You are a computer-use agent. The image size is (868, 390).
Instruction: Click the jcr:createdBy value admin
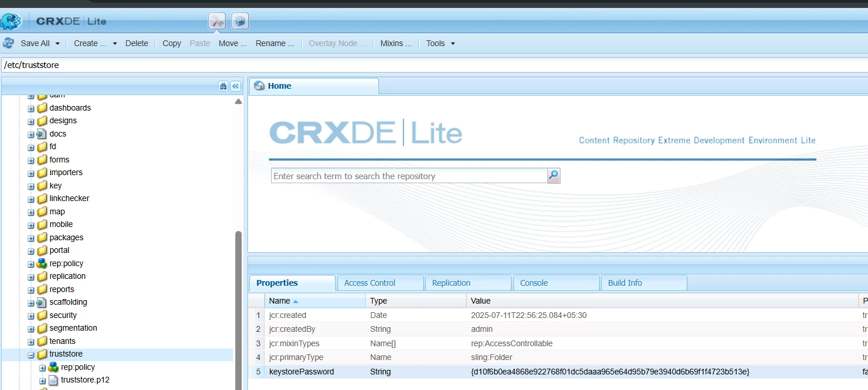[482, 329]
